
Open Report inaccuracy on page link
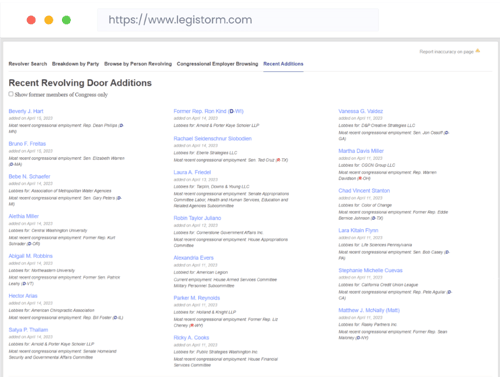(446, 52)
